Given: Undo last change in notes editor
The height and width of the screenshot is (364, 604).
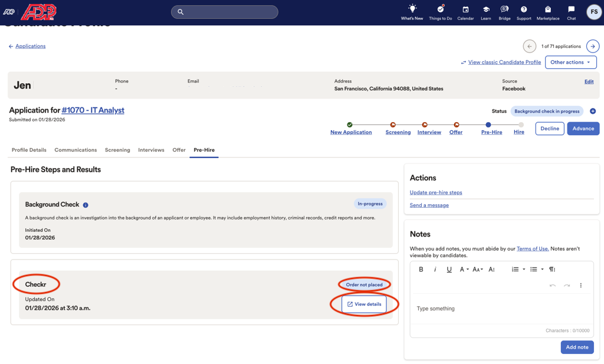Looking at the screenshot, I should pyautogui.click(x=552, y=286).
